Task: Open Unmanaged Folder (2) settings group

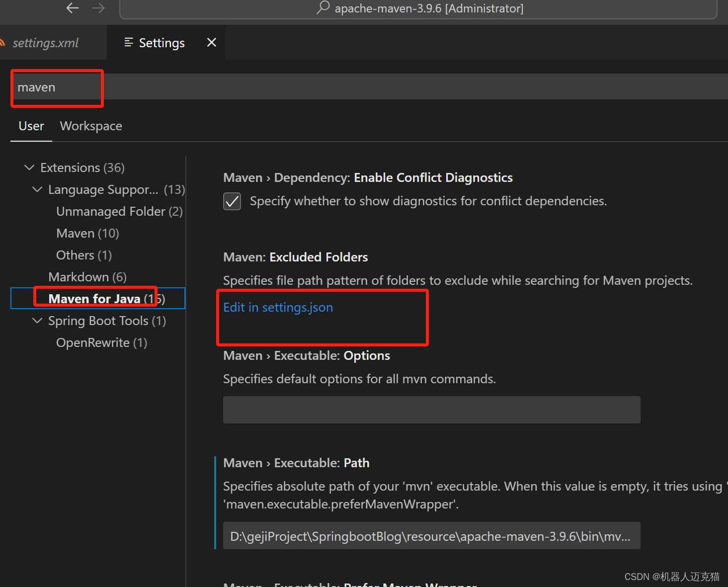Action: (119, 212)
